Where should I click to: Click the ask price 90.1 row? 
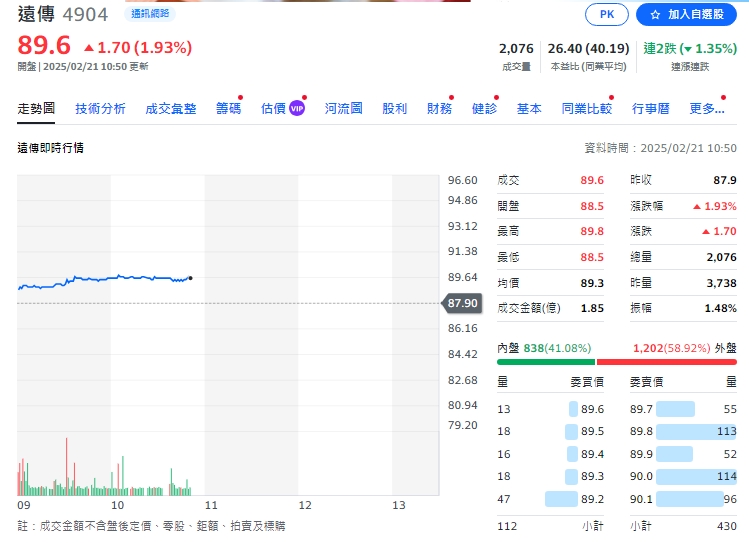point(683,499)
